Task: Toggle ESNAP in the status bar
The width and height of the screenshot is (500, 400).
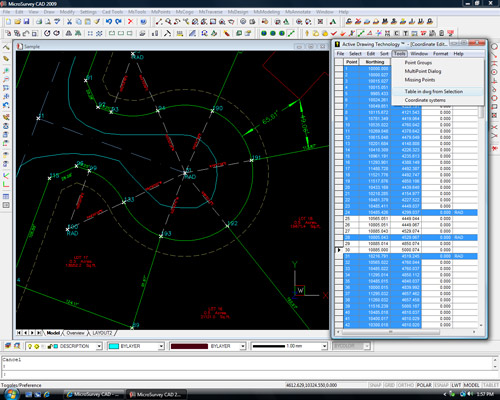Action: [441, 385]
